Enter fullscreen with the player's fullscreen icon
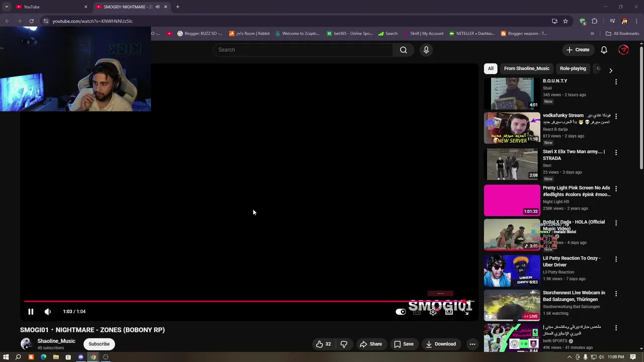 [x=465, y=312]
